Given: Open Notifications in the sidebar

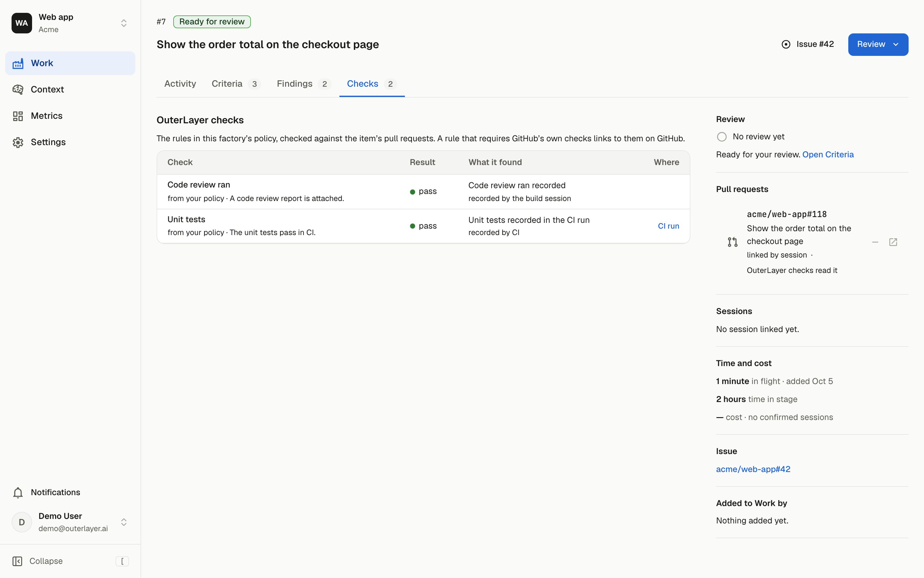Looking at the screenshot, I should (x=70, y=492).
